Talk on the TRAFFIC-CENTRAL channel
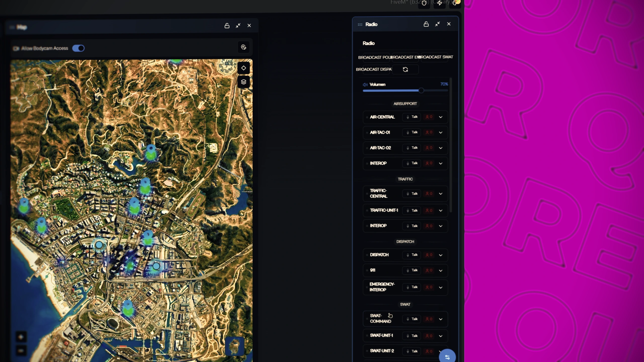644x362 pixels. (x=412, y=194)
